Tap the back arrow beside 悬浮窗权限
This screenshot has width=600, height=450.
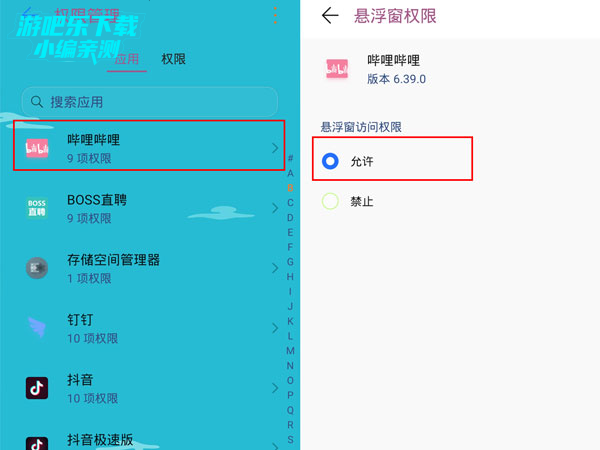pyautogui.click(x=330, y=16)
